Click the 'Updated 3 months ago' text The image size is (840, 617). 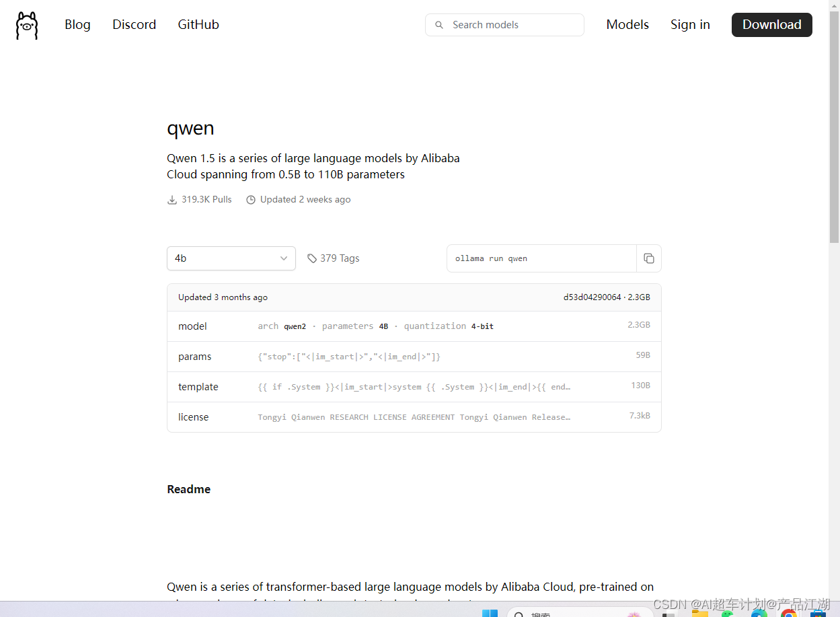(223, 297)
